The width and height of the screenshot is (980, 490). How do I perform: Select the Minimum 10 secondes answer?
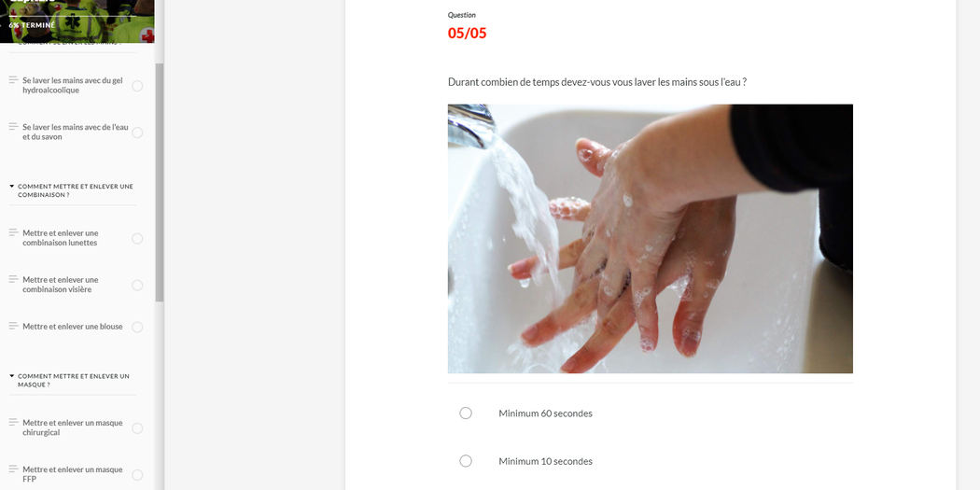click(x=466, y=461)
